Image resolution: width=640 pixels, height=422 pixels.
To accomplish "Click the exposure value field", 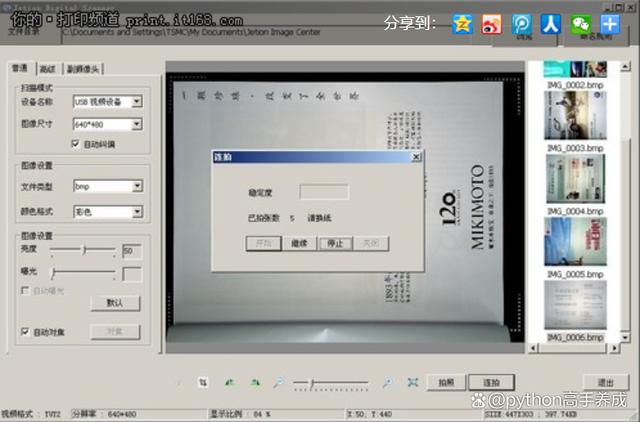I will [x=132, y=274].
